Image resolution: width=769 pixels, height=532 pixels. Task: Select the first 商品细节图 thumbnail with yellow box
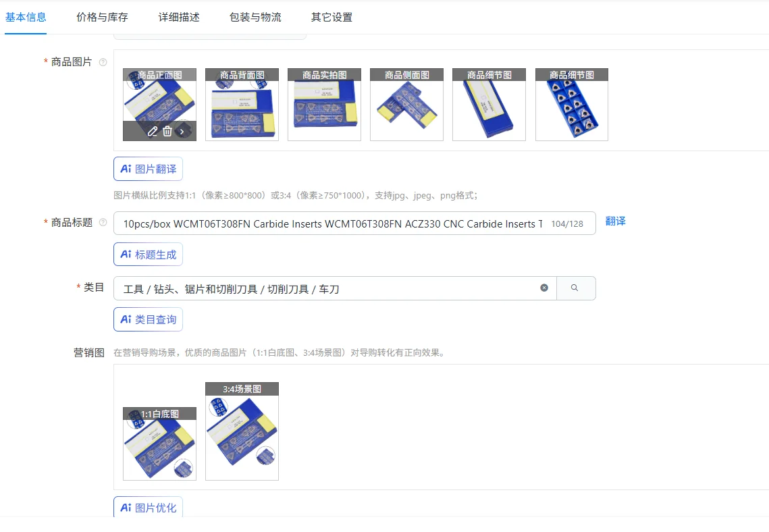(x=489, y=105)
